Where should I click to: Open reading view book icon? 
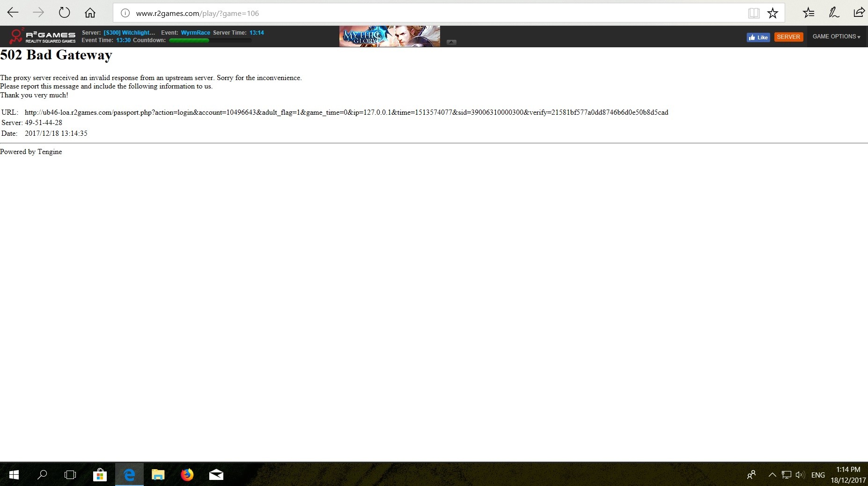(x=753, y=13)
